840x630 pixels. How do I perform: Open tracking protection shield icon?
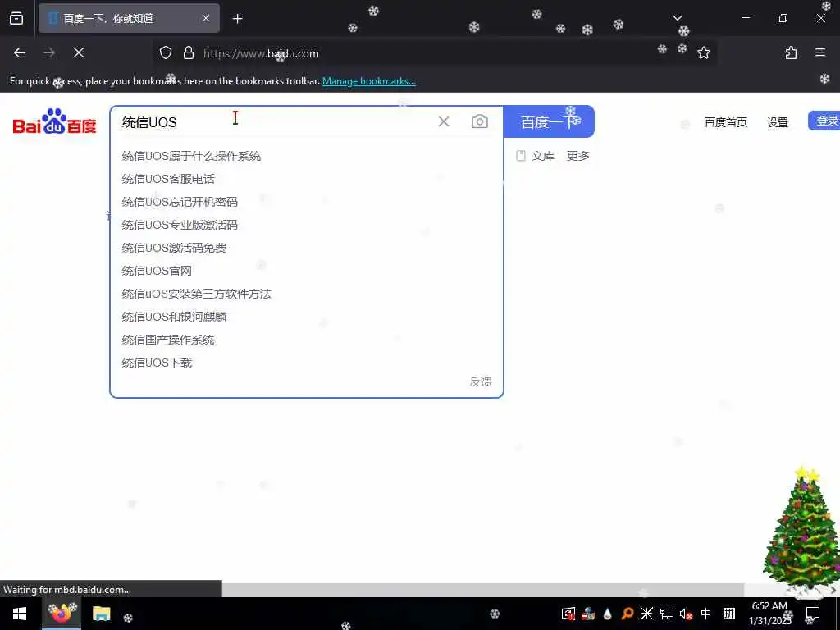(166, 53)
